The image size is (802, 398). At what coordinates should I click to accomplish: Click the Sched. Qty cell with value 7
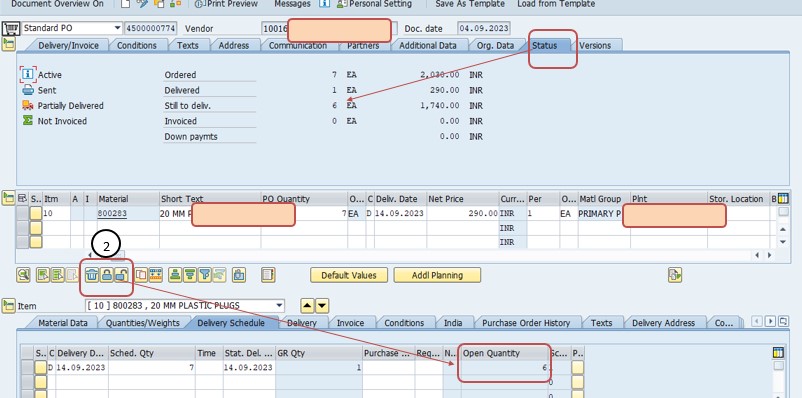click(152, 367)
